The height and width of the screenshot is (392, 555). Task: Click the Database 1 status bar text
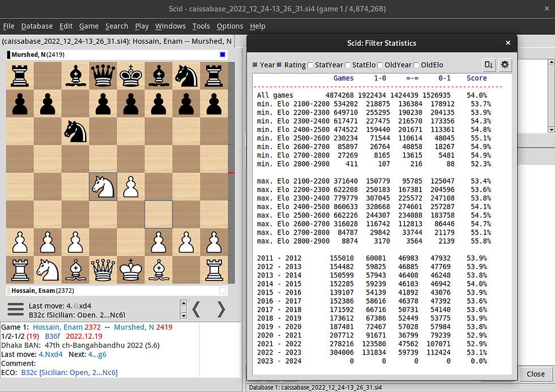[315, 387]
